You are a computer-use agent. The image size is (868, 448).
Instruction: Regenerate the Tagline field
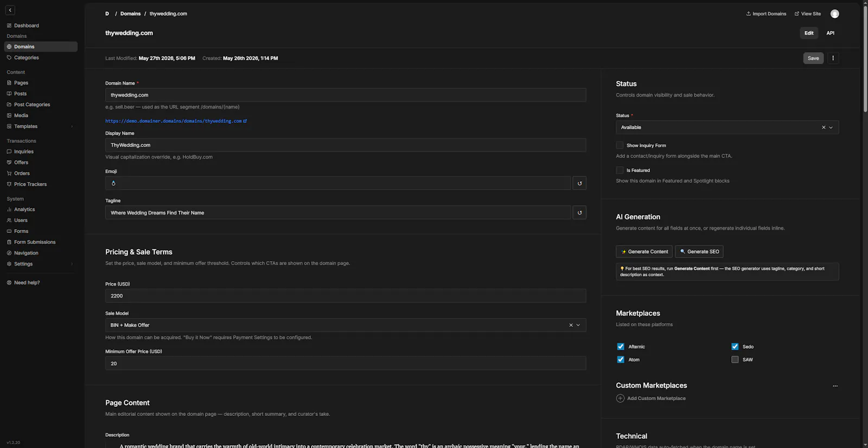tap(579, 213)
